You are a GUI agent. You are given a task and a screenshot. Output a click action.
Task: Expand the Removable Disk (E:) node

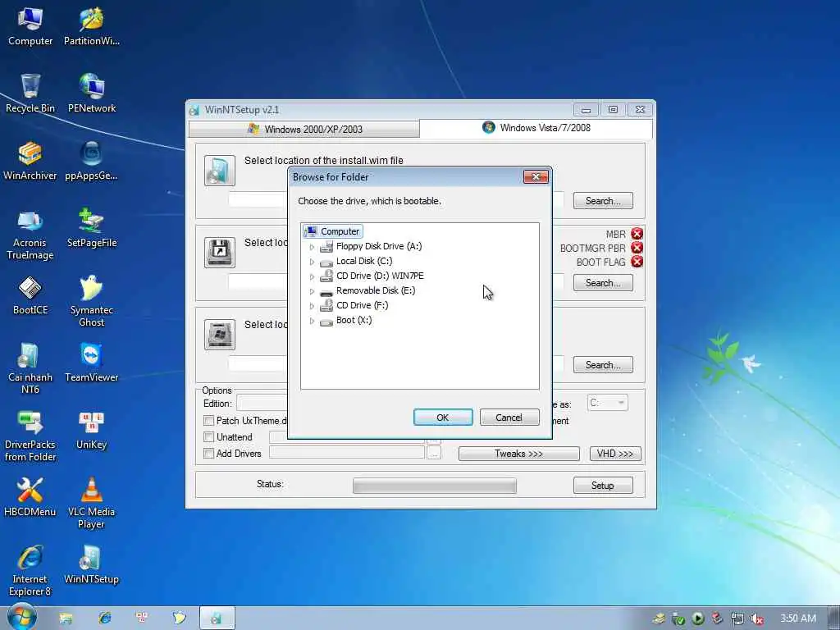[x=312, y=291]
